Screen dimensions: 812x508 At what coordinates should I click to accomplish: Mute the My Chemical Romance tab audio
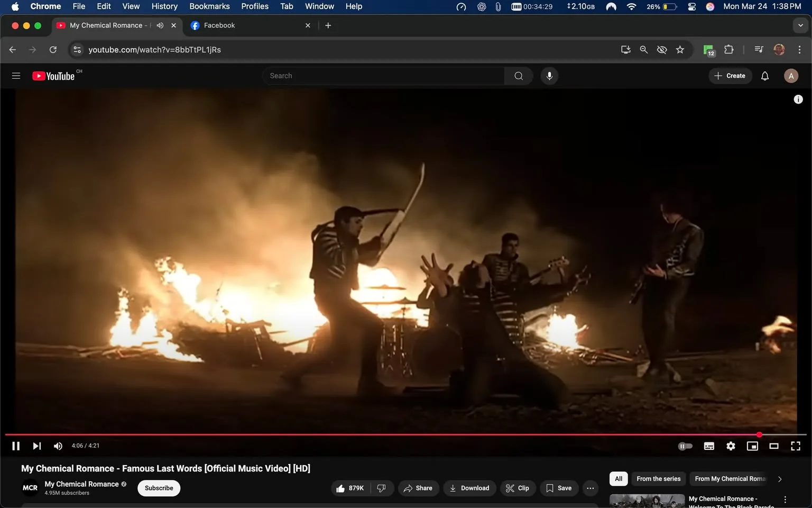click(x=160, y=25)
